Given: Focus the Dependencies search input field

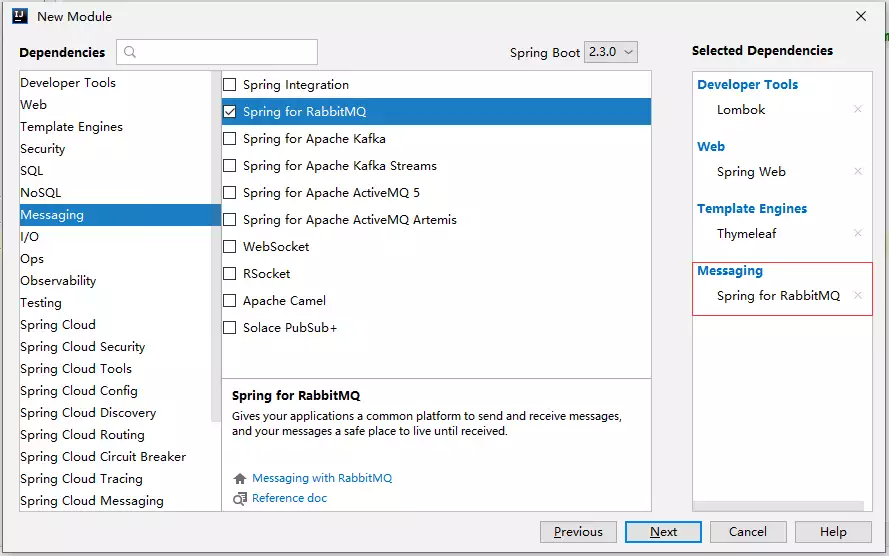Looking at the screenshot, I should click(x=217, y=52).
